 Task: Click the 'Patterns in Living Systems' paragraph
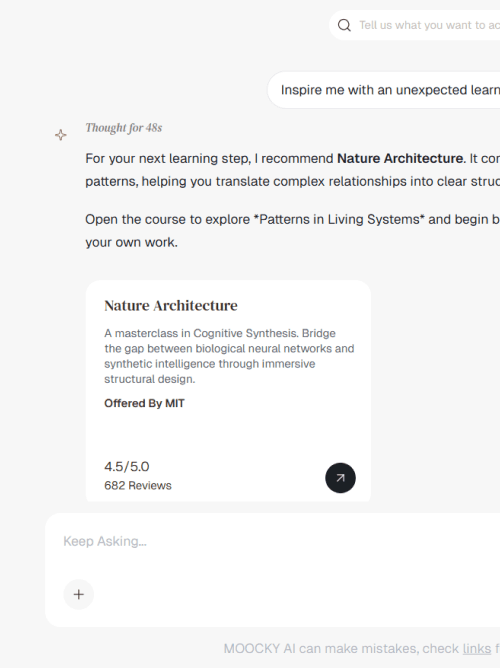[x=293, y=230]
